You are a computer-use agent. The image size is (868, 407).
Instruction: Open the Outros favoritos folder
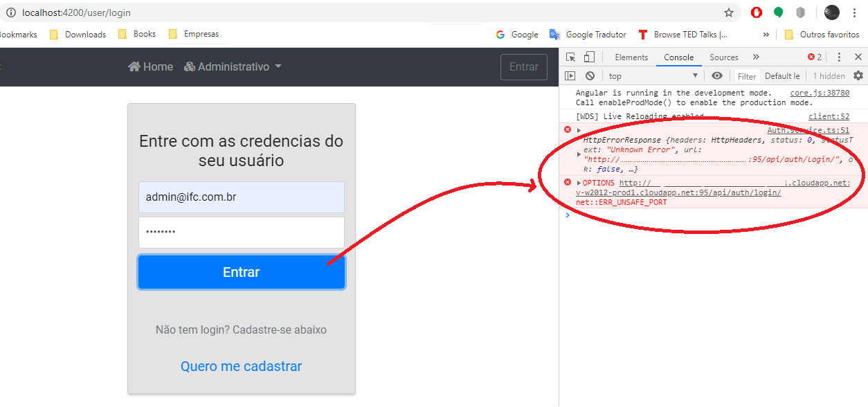pos(822,34)
